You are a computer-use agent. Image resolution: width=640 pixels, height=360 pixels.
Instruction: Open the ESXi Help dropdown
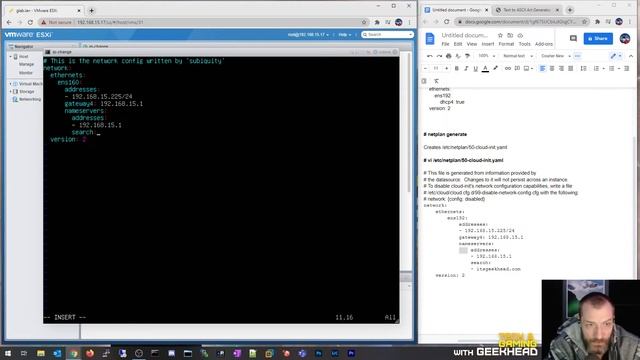click(345, 35)
